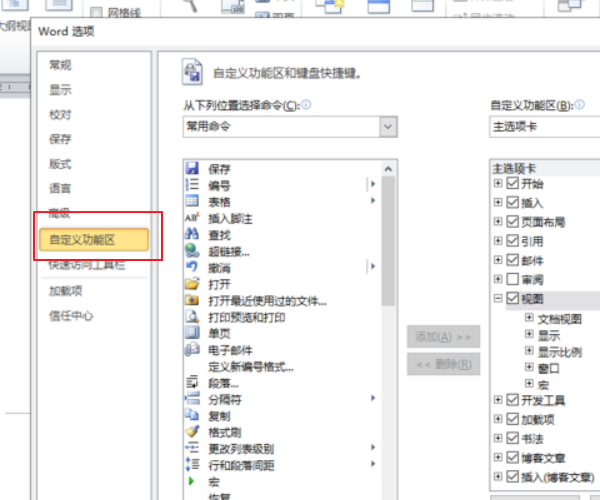Click the info icon next to 自定义功能区(B)
600x500 pixels.
[x=580, y=104]
